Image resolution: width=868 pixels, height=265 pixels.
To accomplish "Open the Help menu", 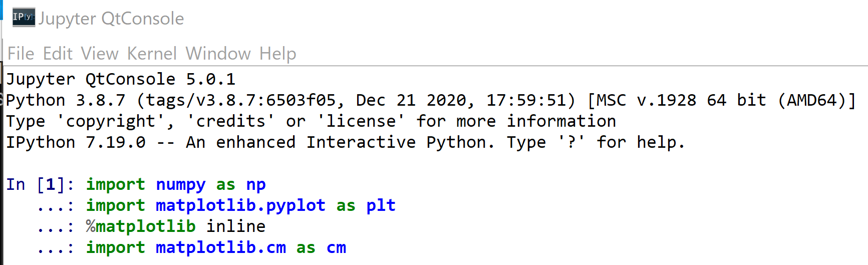I will click(x=277, y=54).
